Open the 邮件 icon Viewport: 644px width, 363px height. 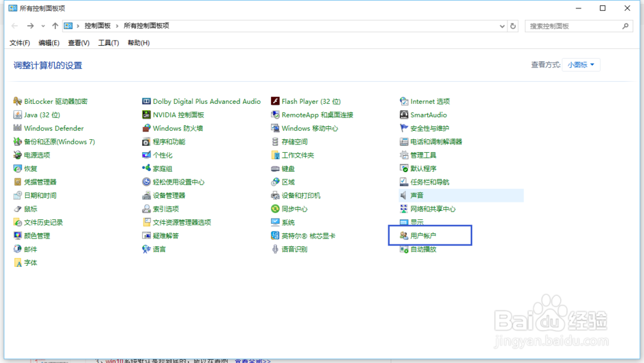click(17, 249)
